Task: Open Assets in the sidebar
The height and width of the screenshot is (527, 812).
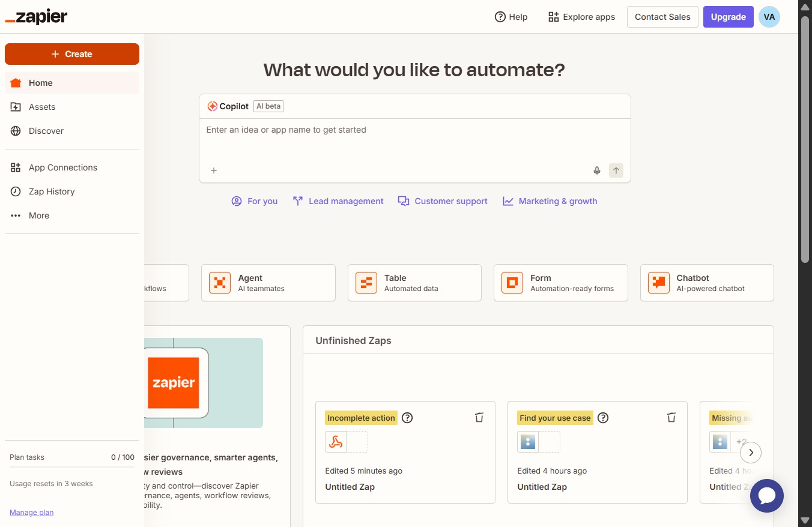Action: coord(72,107)
